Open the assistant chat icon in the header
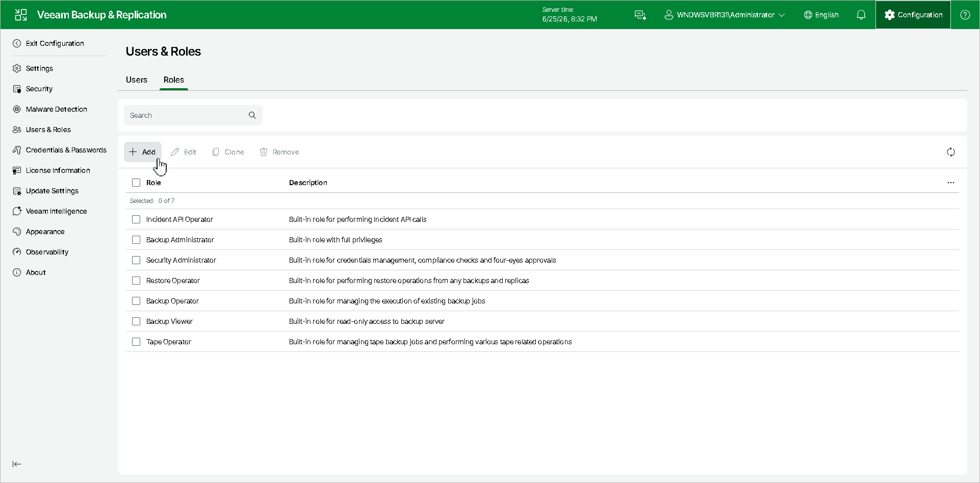980x483 pixels. tap(640, 15)
